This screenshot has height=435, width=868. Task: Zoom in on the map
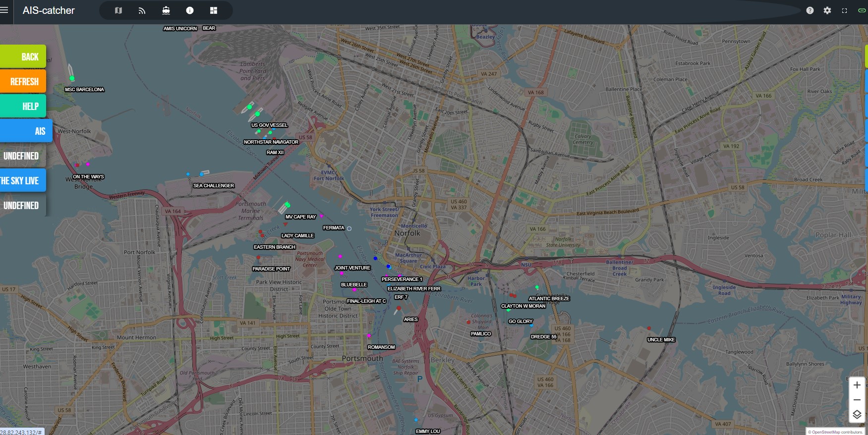coord(857,385)
